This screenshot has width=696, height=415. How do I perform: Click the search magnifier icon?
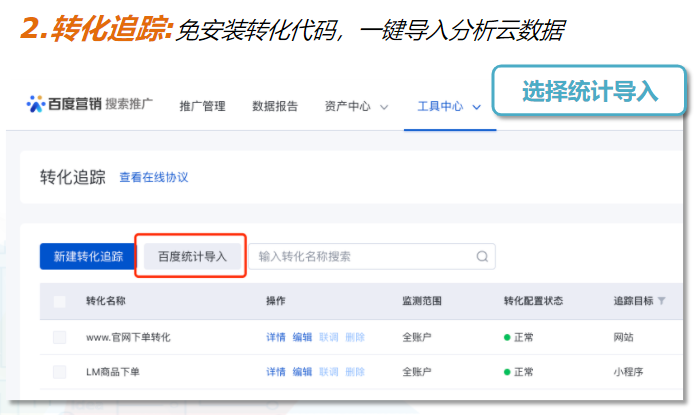[482, 256]
